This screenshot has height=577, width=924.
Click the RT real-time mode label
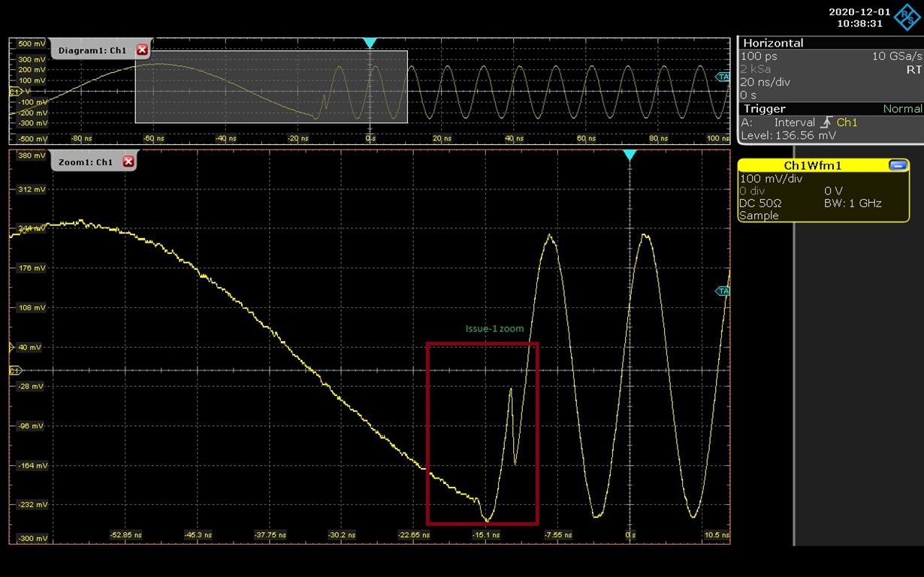pos(913,69)
